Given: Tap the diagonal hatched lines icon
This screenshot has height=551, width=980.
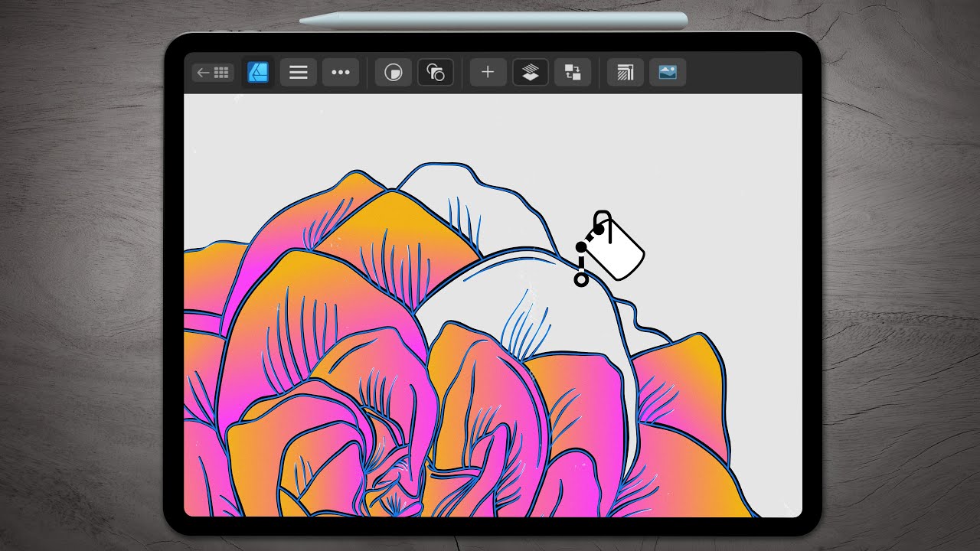Looking at the screenshot, I should pyautogui.click(x=626, y=73).
